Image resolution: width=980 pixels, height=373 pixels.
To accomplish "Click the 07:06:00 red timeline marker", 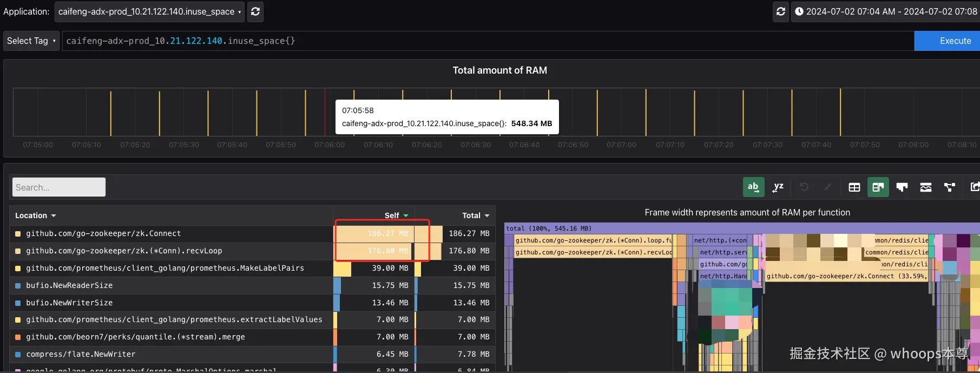I will click(325, 112).
